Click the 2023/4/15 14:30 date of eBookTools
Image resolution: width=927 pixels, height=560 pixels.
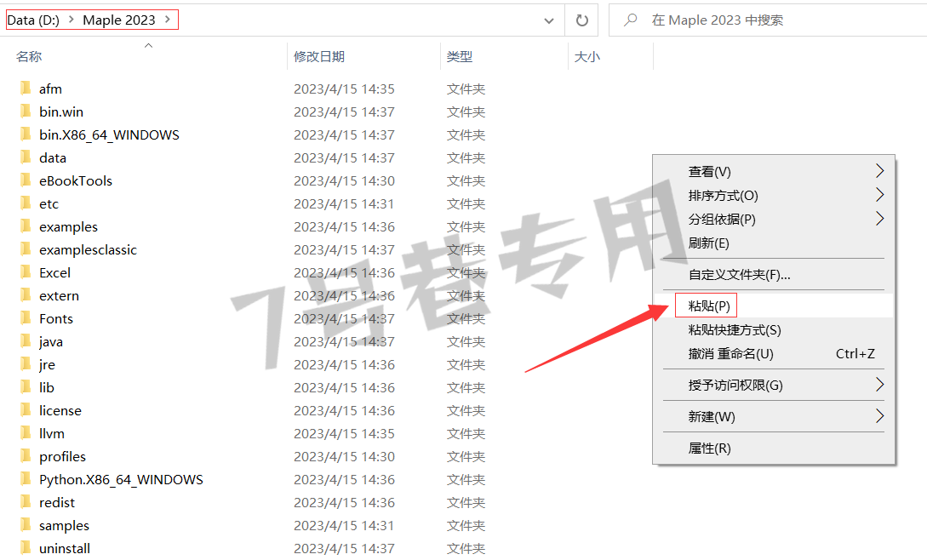point(344,180)
